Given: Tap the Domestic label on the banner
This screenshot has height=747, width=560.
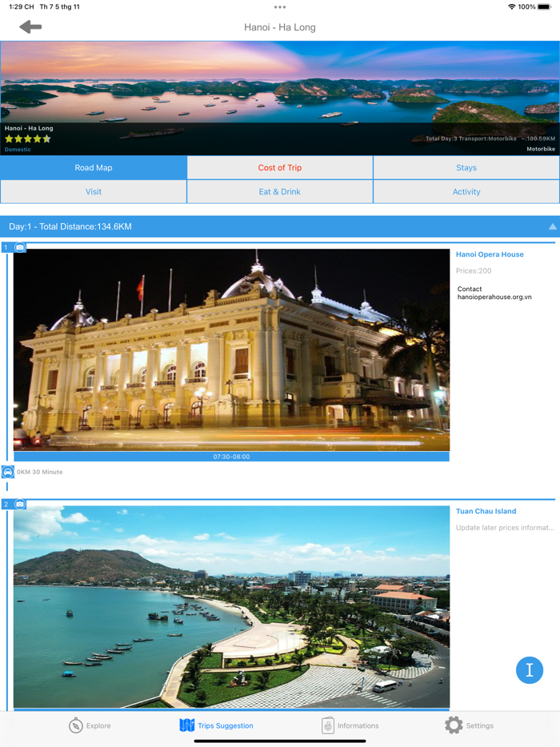Looking at the screenshot, I should click(18, 150).
